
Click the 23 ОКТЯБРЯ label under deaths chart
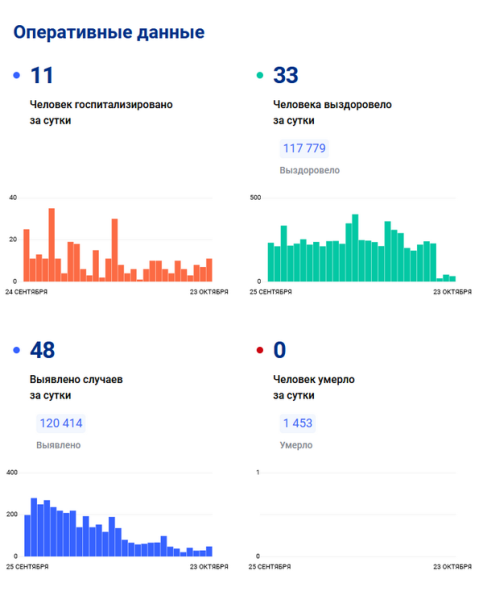452,567
